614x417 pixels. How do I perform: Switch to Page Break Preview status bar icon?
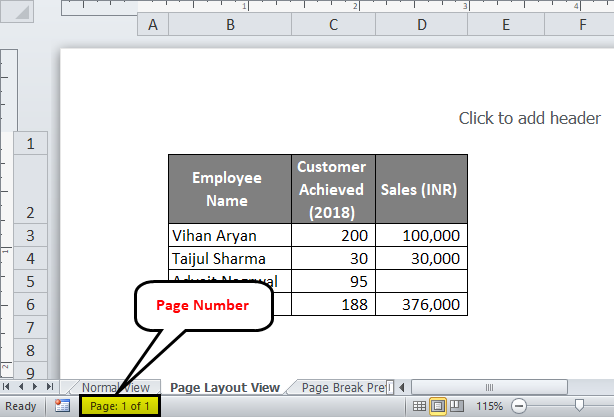[x=457, y=406]
